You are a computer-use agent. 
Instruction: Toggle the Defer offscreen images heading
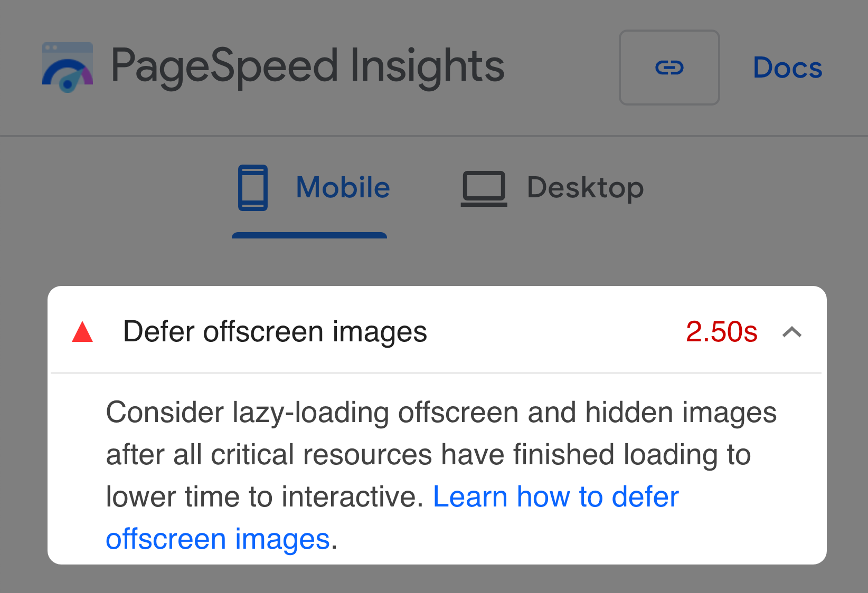[x=275, y=332]
